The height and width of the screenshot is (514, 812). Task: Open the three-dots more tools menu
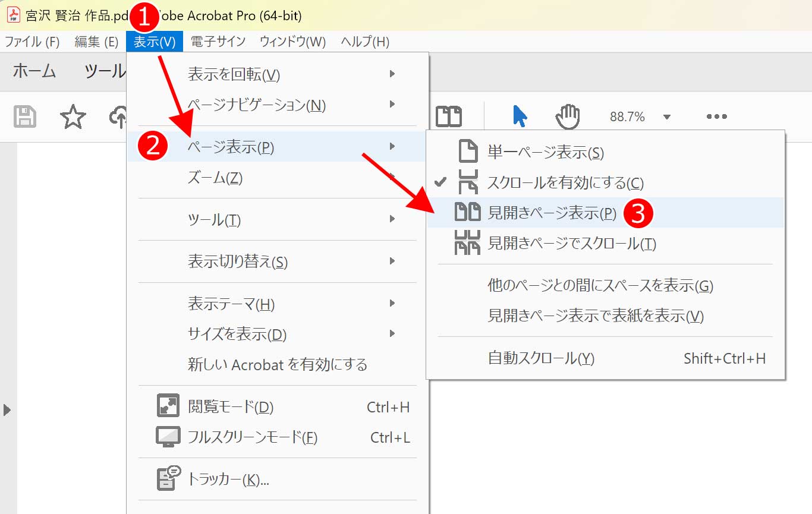(717, 116)
